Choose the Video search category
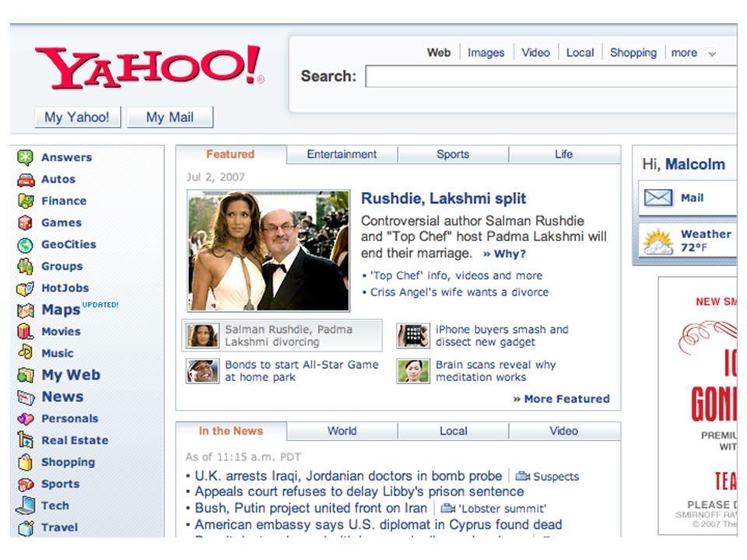This screenshot has height=560, width=747. tap(535, 52)
